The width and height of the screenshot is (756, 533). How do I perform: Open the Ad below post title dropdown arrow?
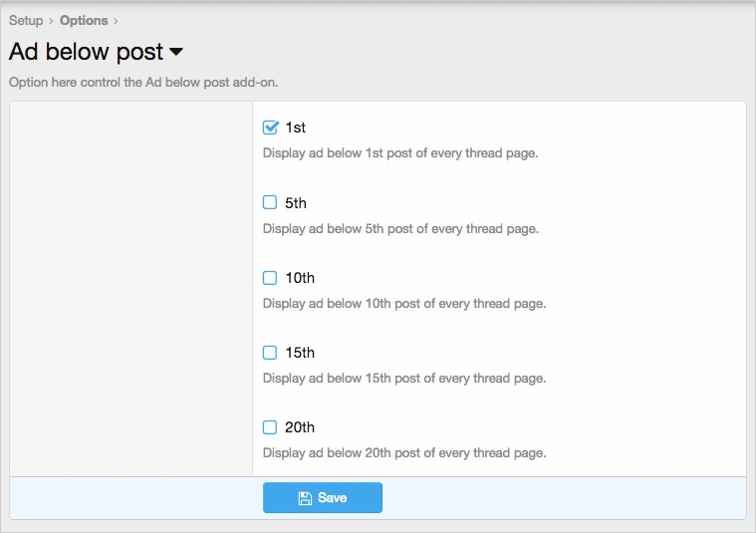coord(176,52)
